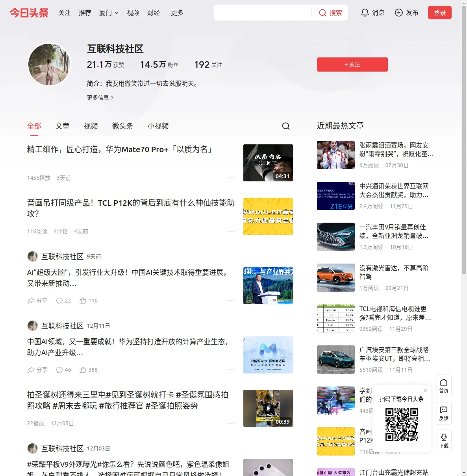
Task: Click the author avatar on the 12月11日 post
Action: coord(33,326)
